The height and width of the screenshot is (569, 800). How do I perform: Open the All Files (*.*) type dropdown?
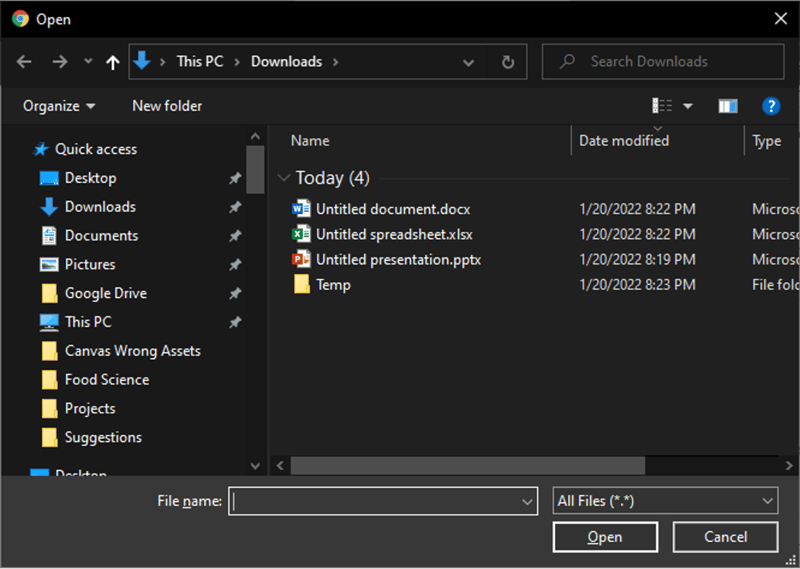[x=665, y=501]
